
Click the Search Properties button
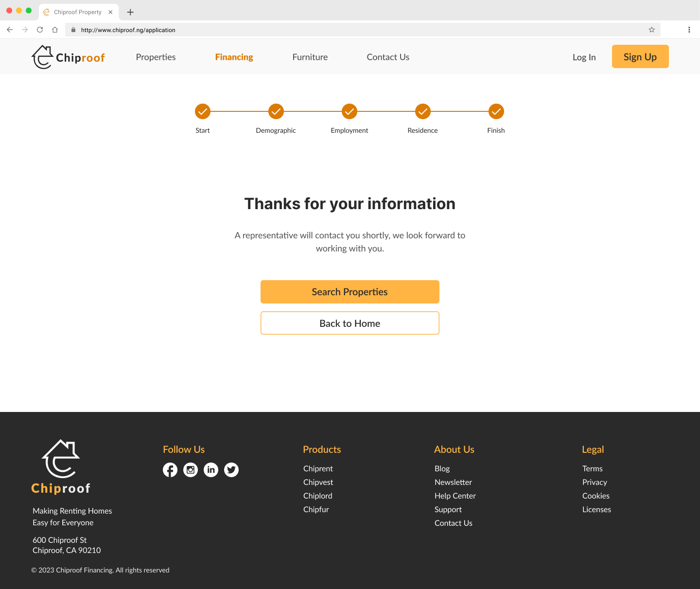[x=350, y=292]
